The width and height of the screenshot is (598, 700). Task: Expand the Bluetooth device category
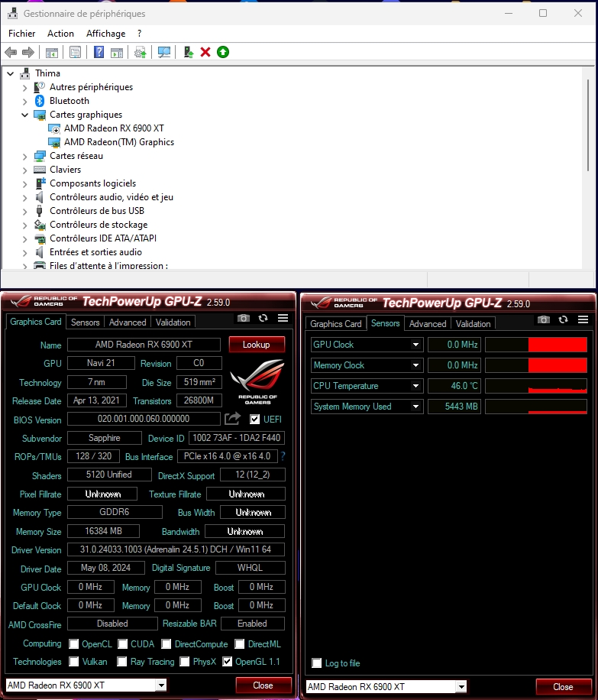(24, 101)
